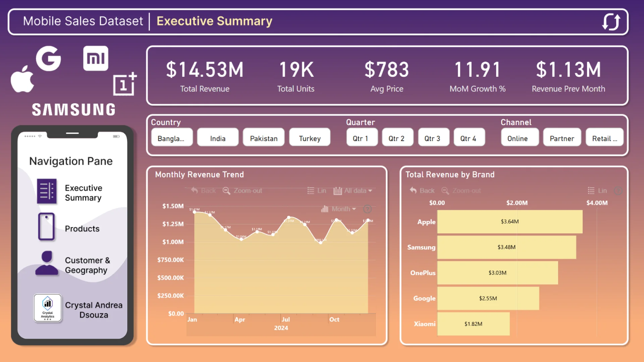The height and width of the screenshot is (362, 644).
Task: Click the Monthly Revenue Trend title
Action: [199, 175]
